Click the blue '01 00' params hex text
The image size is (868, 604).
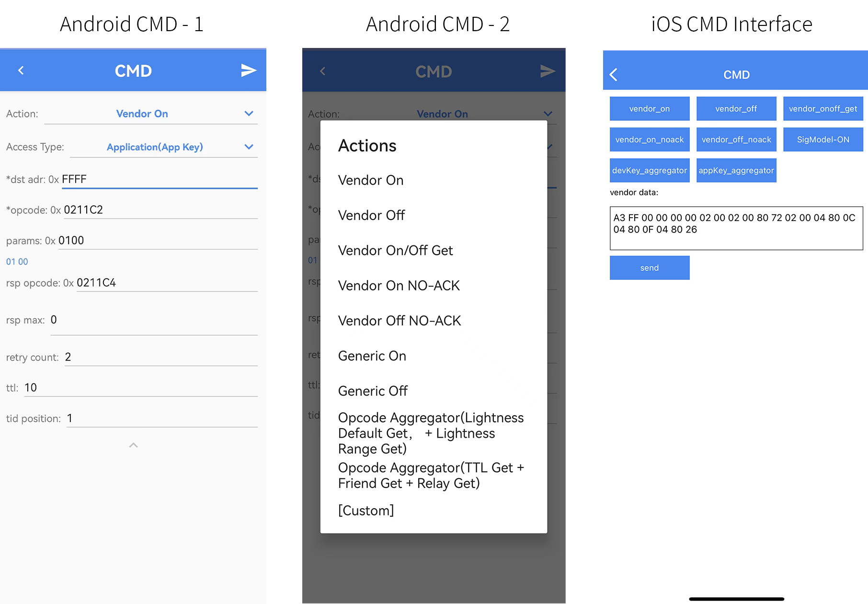(17, 262)
